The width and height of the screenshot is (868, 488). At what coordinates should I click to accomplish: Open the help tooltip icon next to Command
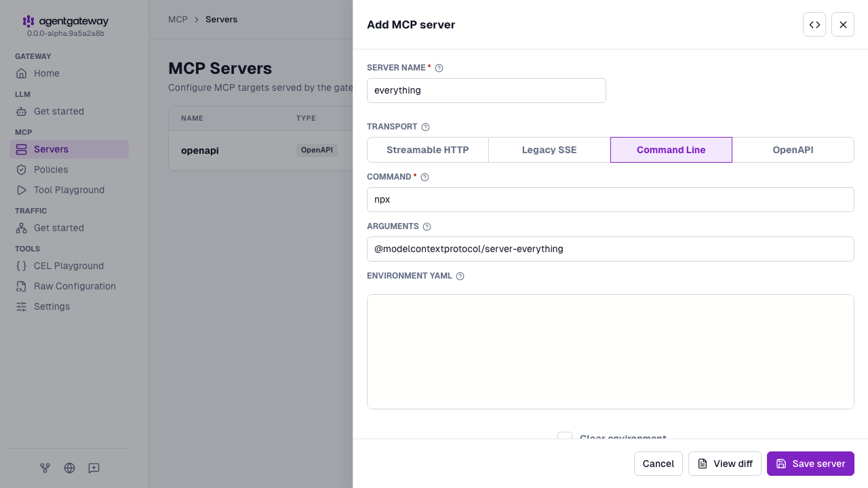[425, 177]
